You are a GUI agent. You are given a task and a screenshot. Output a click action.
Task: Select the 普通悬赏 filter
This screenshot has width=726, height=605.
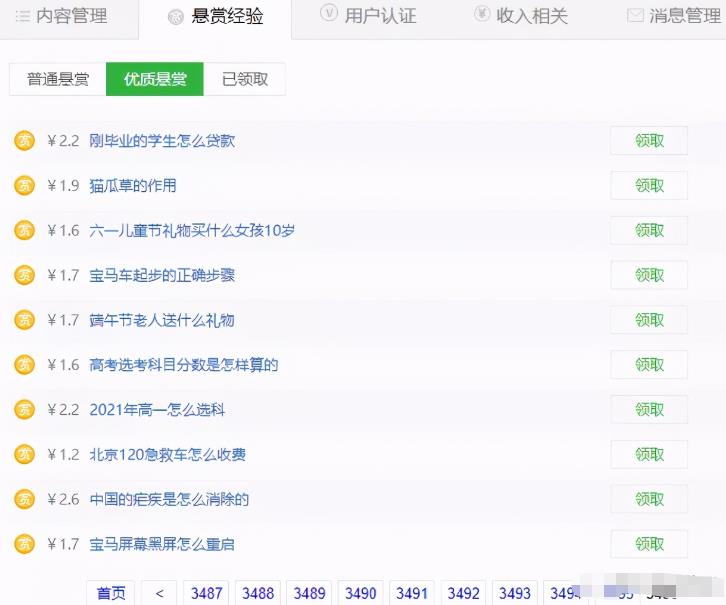click(58, 79)
